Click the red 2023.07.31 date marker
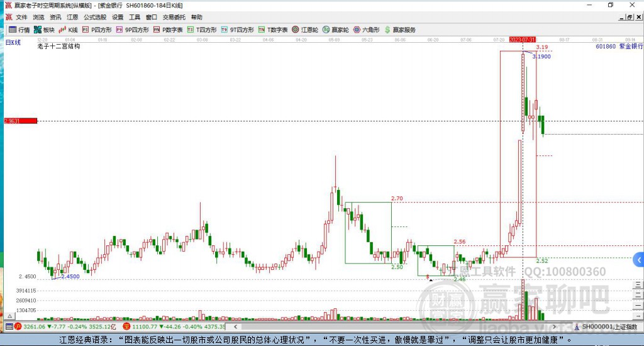 (523, 40)
